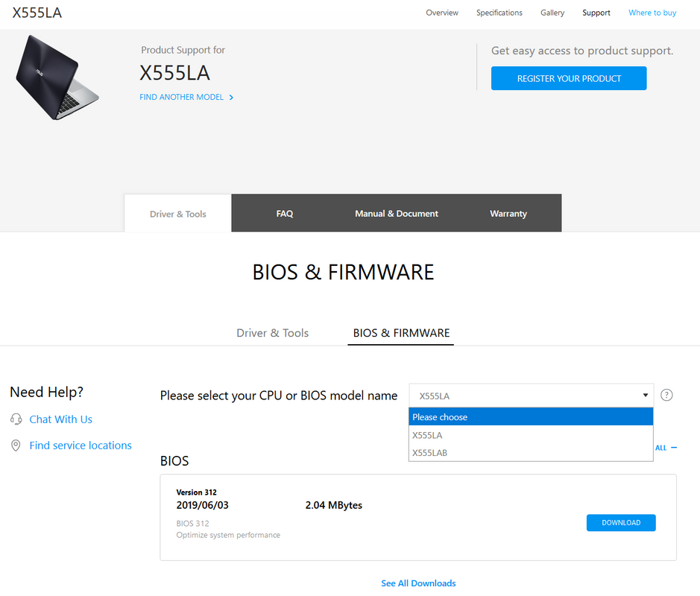Click the X555LA laptop product image
This screenshot has width=700, height=596.
point(57,78)
